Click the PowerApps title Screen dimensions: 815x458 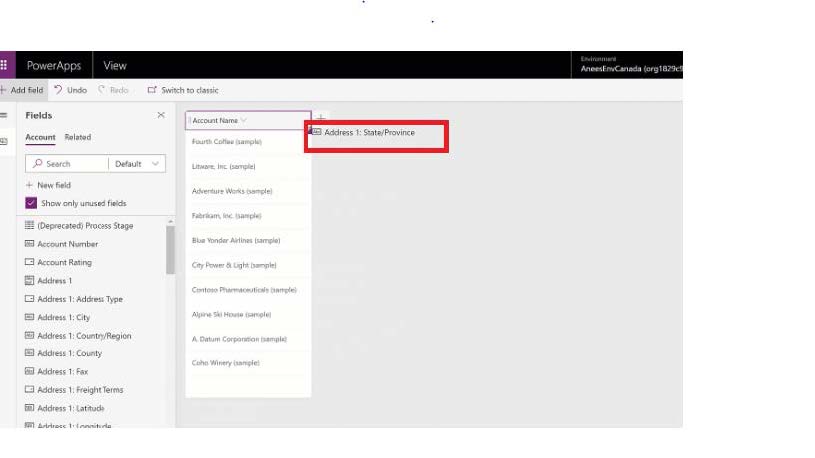click(x=54, y=66)
